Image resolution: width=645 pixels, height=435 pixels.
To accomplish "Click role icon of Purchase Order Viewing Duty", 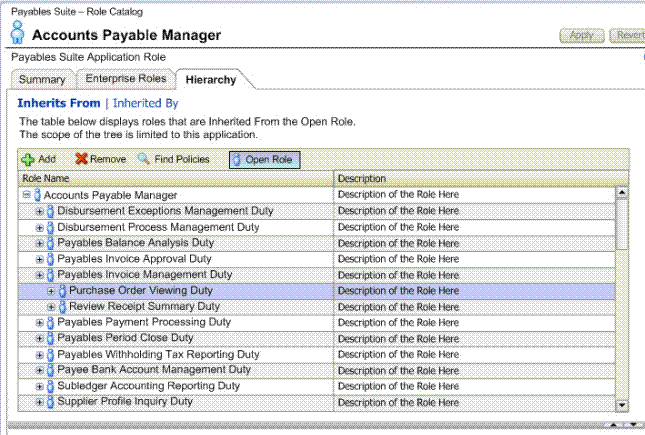I will pos(63,291).
